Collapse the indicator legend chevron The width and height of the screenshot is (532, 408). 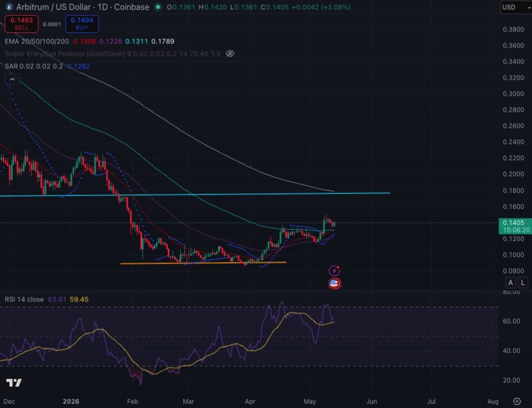tap(12, 79)
